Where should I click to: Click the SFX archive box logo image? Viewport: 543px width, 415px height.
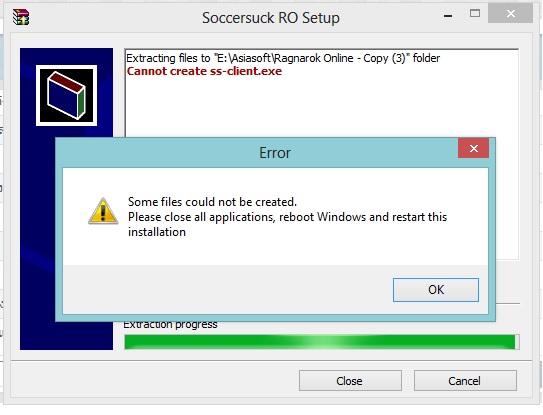(x=66, y=96)
